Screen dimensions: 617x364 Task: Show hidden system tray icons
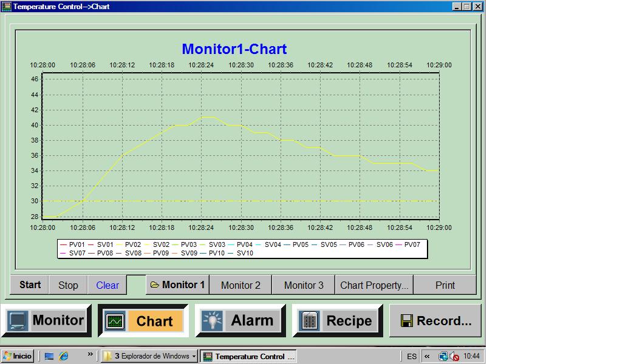pyautogui.click(x=428, y=356)
